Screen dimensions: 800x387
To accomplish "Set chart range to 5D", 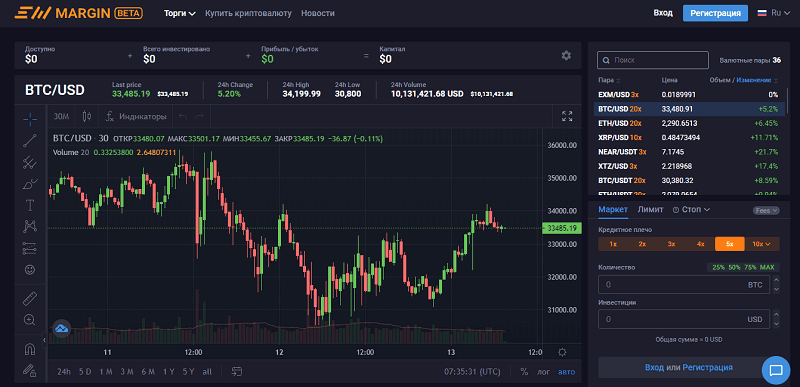I will tap(85, 372).
